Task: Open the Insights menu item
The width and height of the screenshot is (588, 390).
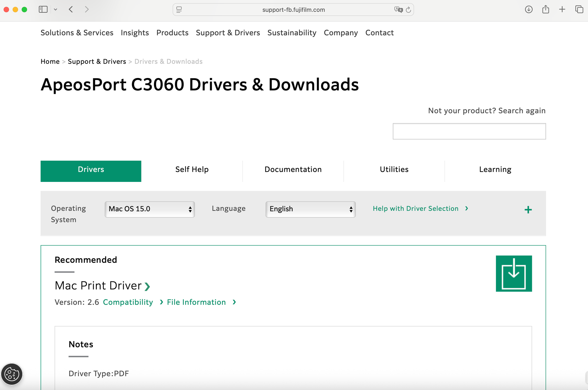Action: [x=135, y=33]
